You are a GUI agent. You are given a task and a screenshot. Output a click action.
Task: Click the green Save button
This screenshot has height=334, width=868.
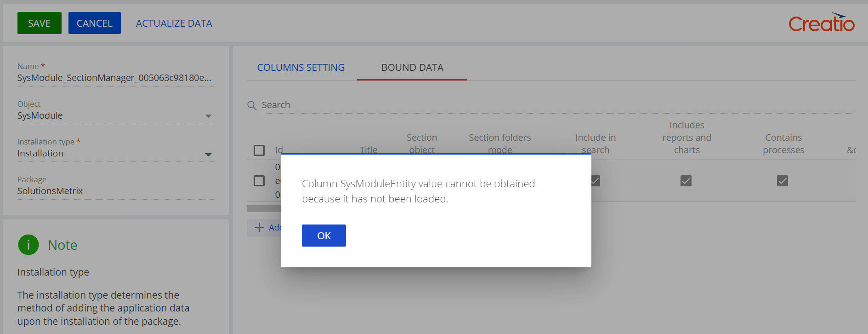tap(40, 23)
